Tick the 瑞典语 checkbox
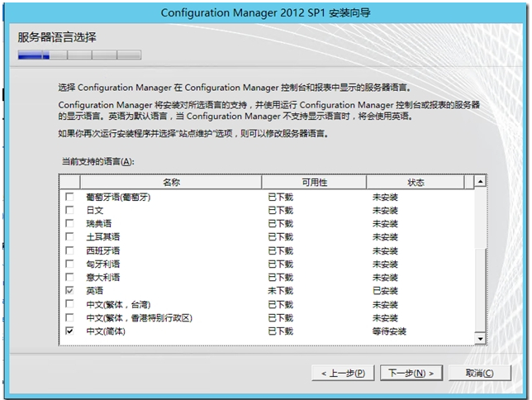This screenshot has height=400, width=532. (x=69, y=224)
